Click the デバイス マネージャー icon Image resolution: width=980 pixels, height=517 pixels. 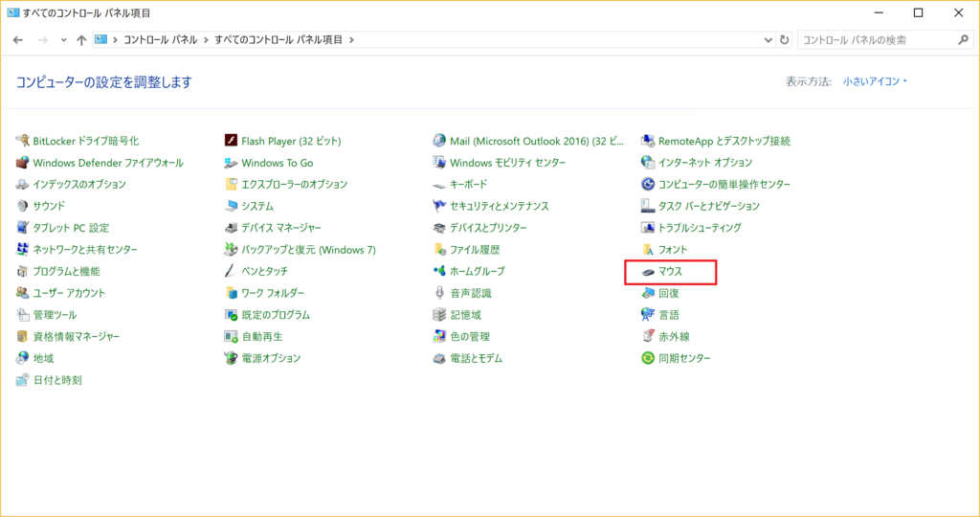[232, 228]
